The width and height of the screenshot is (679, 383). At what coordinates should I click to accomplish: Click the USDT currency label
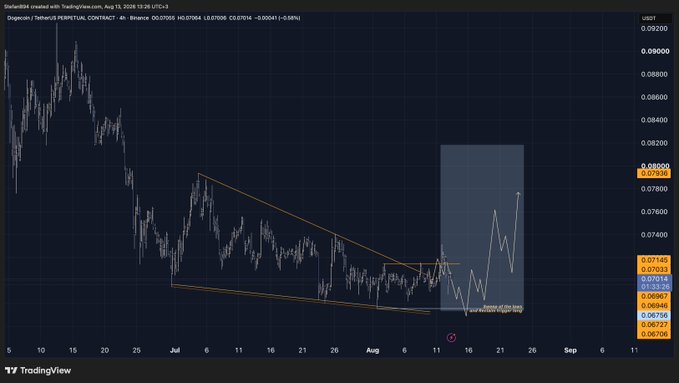[648, 18]
